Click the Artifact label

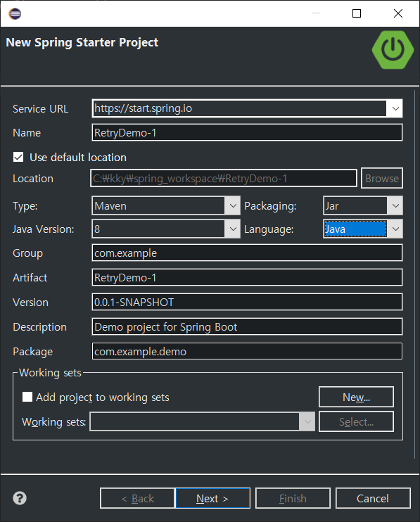pos(30,278)
